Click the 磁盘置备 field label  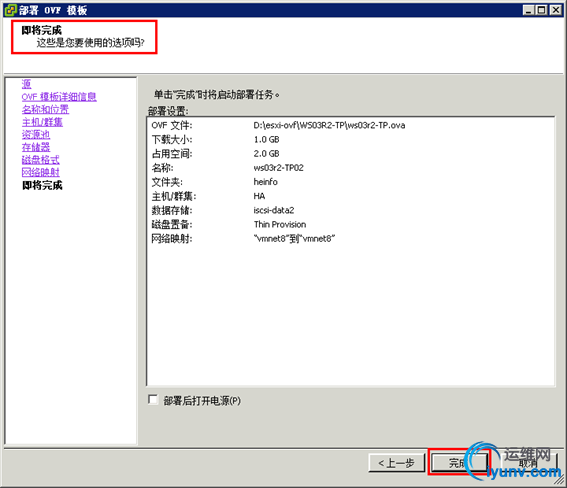click(172, 224)
